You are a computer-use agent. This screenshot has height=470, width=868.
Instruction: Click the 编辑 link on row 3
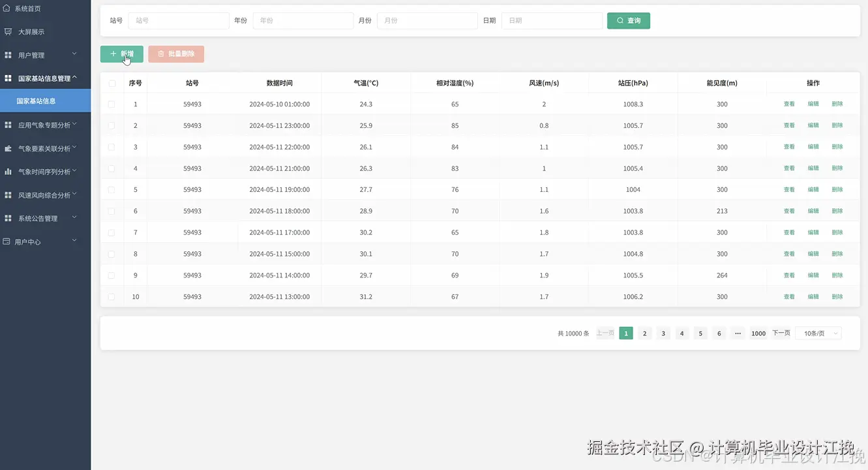pos(813,146)
